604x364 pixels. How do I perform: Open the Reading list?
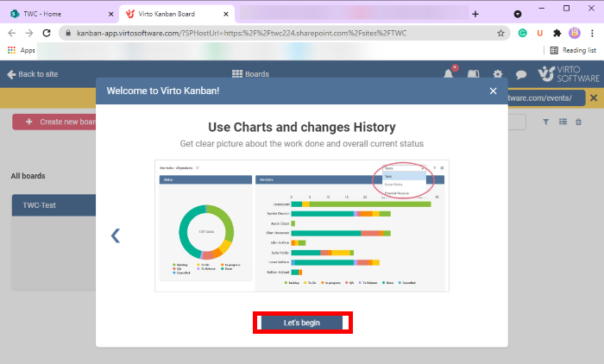[x=573, y=50]
